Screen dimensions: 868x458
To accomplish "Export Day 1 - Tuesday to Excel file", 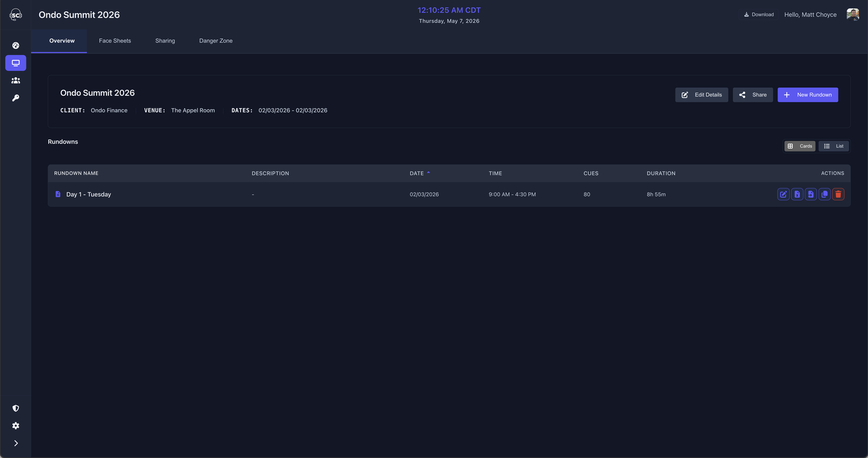I will pyautogui.click(x=797, y=194).
